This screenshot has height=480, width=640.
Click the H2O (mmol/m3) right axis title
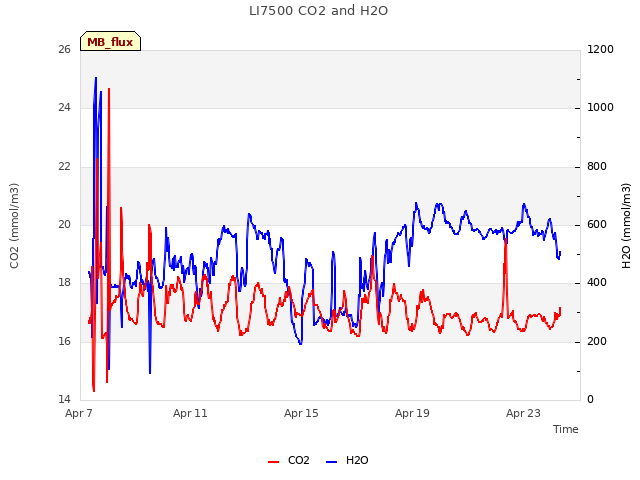click(x=626, y=226)
